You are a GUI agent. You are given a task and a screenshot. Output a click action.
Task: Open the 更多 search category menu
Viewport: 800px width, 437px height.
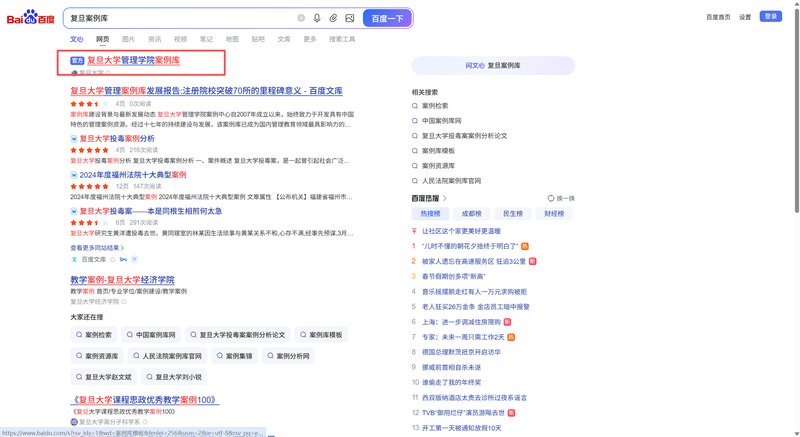[309, 39]
